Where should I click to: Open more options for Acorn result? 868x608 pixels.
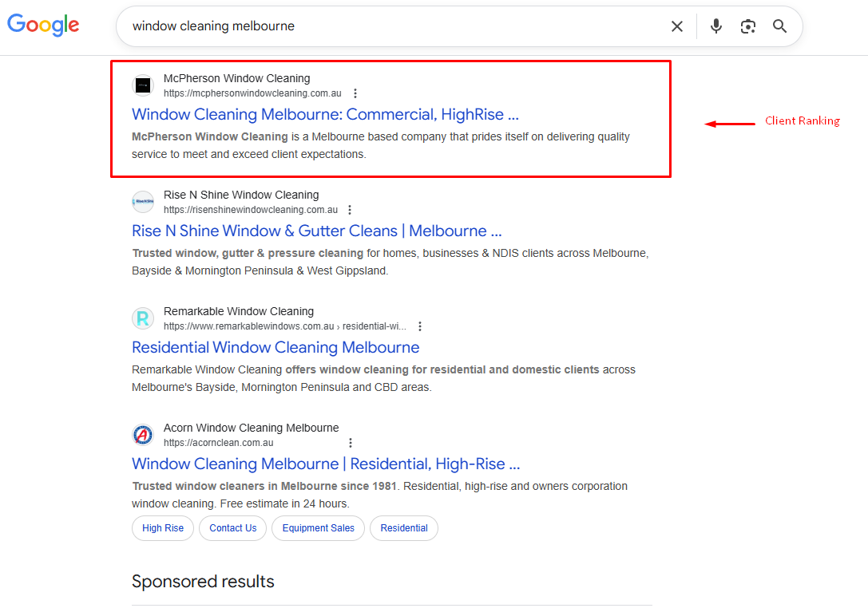(x=350, y=443)
